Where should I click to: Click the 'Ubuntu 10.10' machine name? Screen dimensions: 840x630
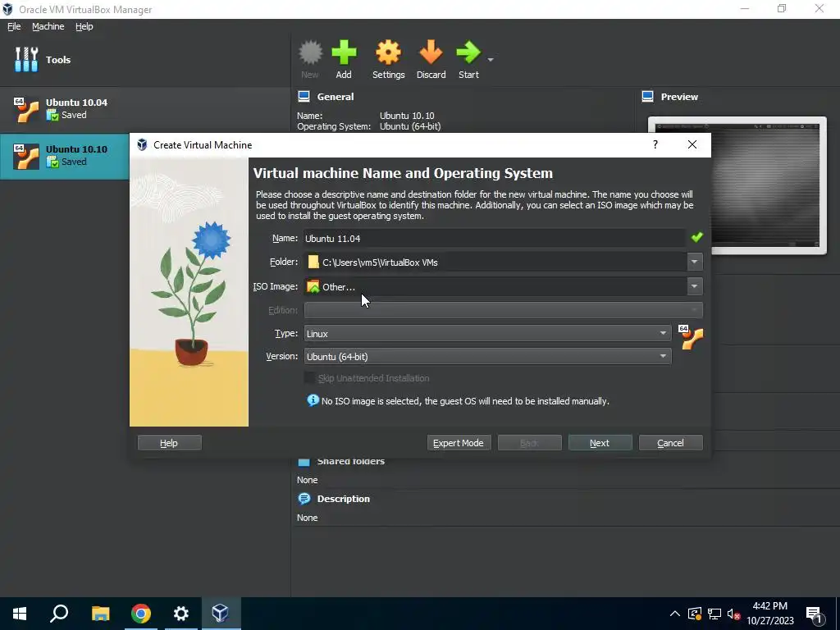(x=76, y=149)
